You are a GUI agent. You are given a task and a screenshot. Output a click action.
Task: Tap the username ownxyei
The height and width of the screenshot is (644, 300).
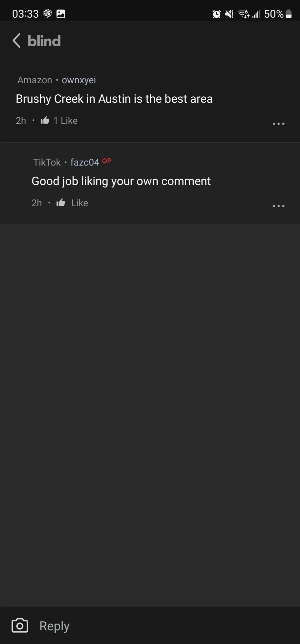[x=79, y=80]
